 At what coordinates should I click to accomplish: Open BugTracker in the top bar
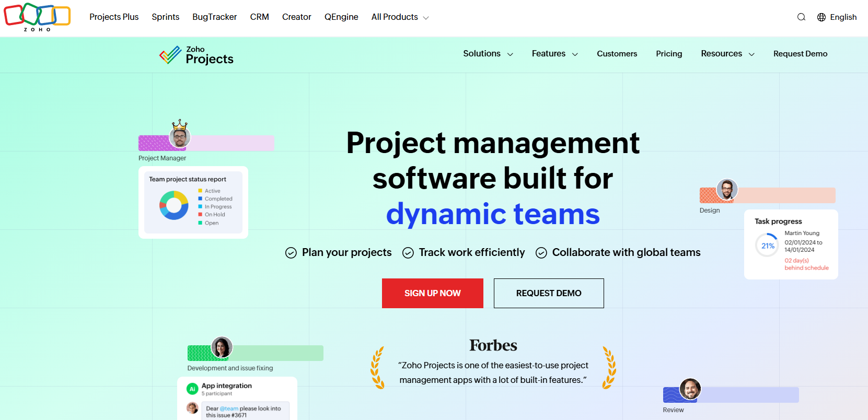[215, 17]
